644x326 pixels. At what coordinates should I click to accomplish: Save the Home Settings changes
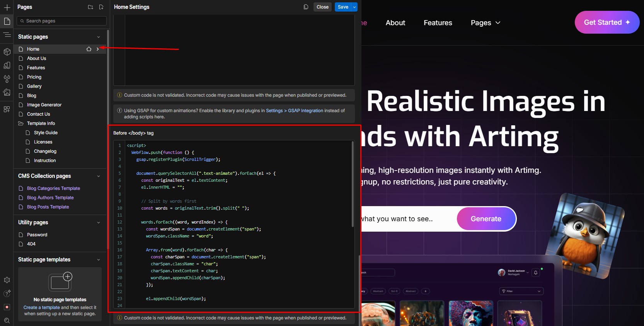[343, 7]
